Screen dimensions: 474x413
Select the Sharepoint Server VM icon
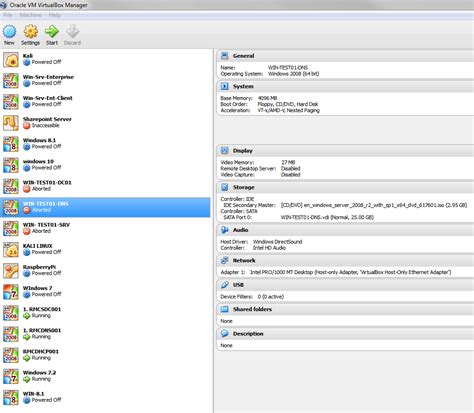pyautogui.click(x=11, y=123)
